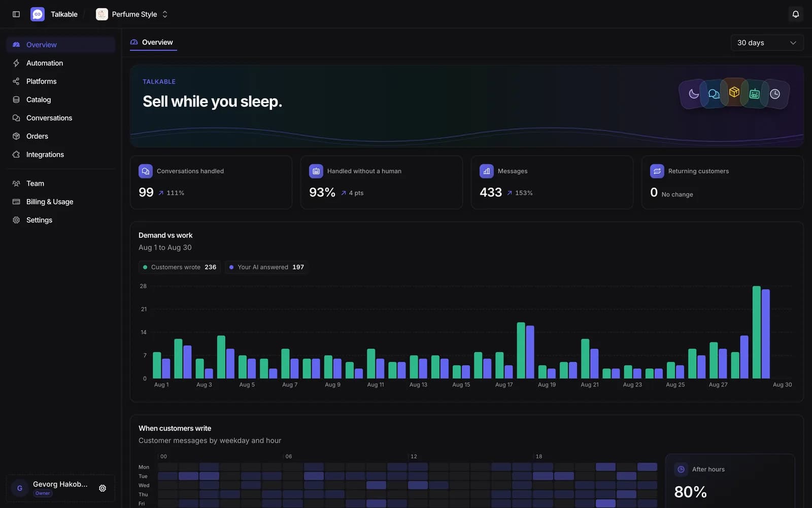Click the Mon row label in heatmap

[x=144, y=467]
